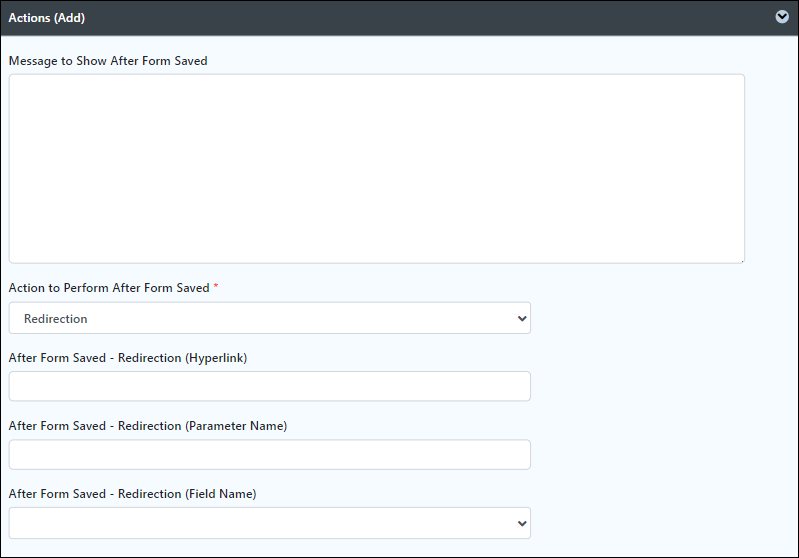The image size is (799, 558).
Task: Focus the Message to Show After Form Saved textarea
Action: pyautogui.click(x=377, y=169)
